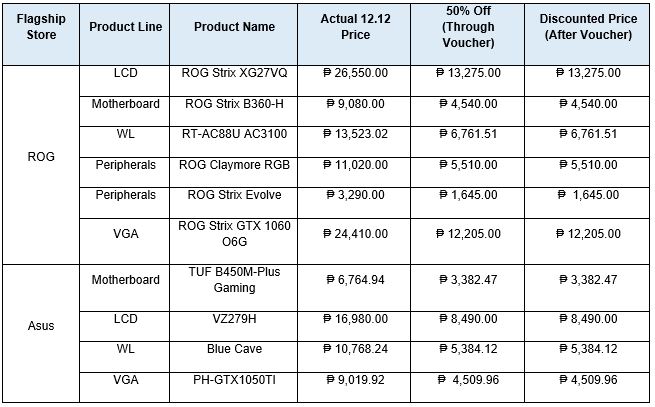Click the ROG flagship store cell
Image resolution: width=655 pixels, height=407 pixels.
[41, 165]
